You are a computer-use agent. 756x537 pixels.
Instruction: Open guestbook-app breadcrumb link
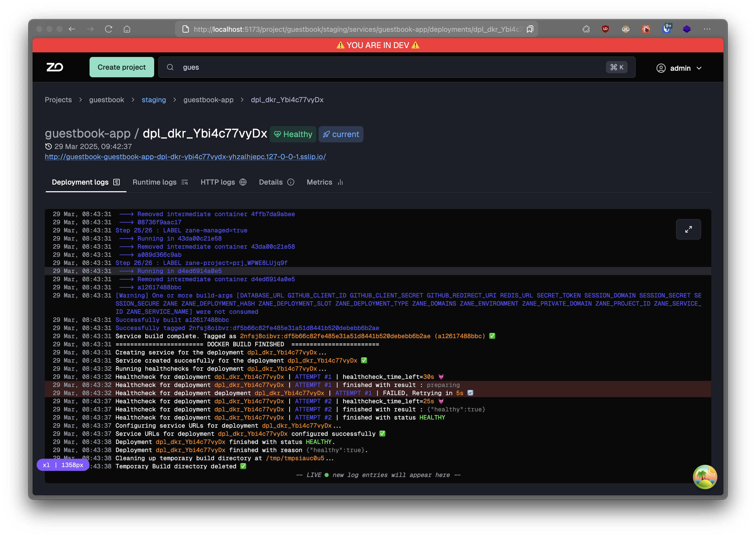208,99
